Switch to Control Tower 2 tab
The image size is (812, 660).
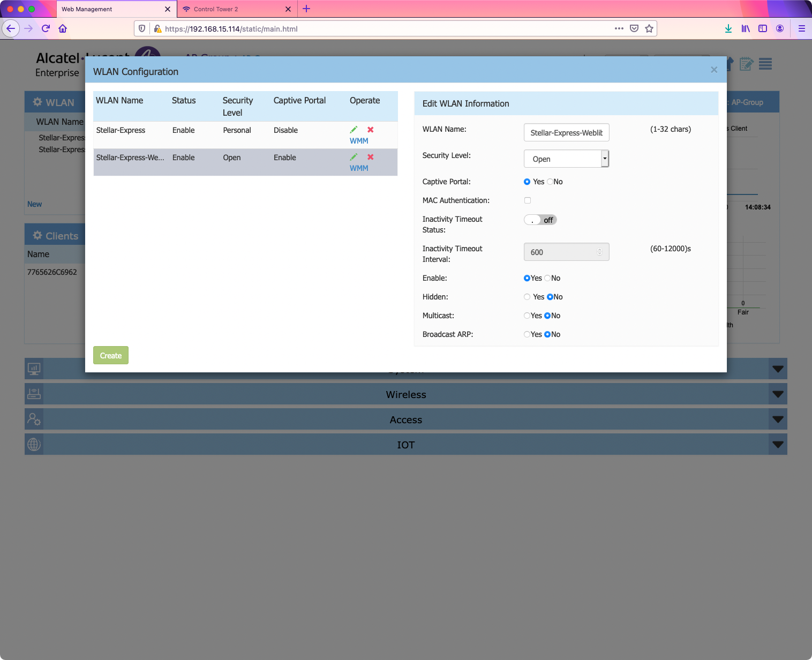tap(216, 9)
